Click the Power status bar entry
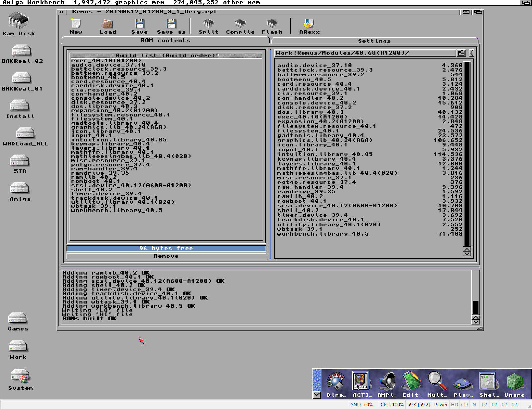 point(441,405)
